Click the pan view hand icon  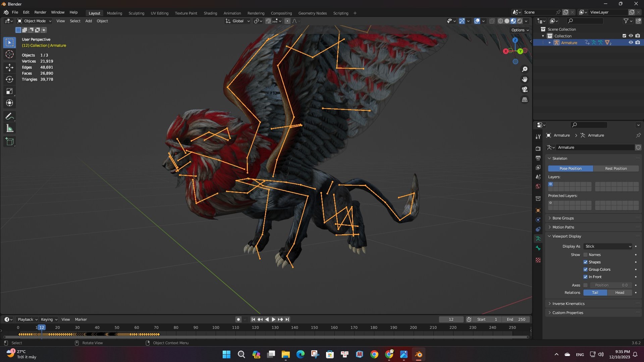(525, 79)
